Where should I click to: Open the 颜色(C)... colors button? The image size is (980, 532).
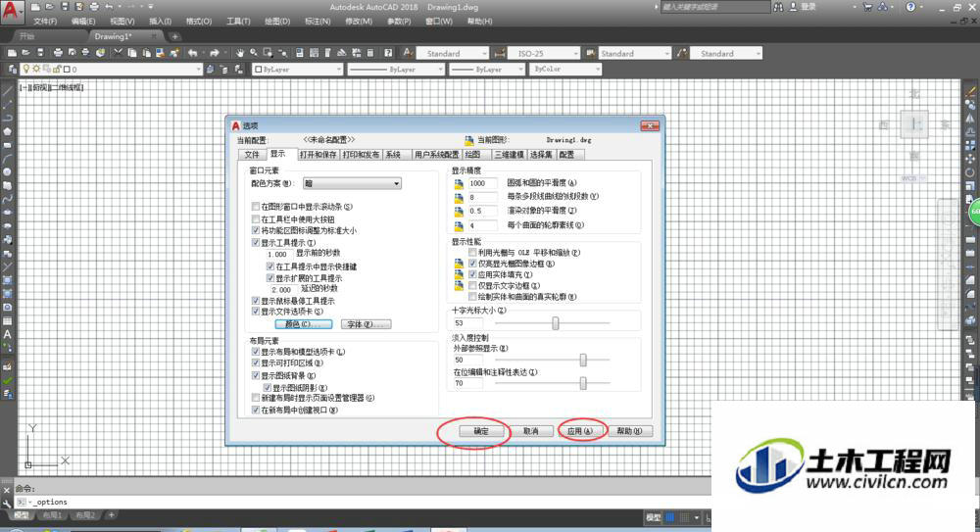303,324
